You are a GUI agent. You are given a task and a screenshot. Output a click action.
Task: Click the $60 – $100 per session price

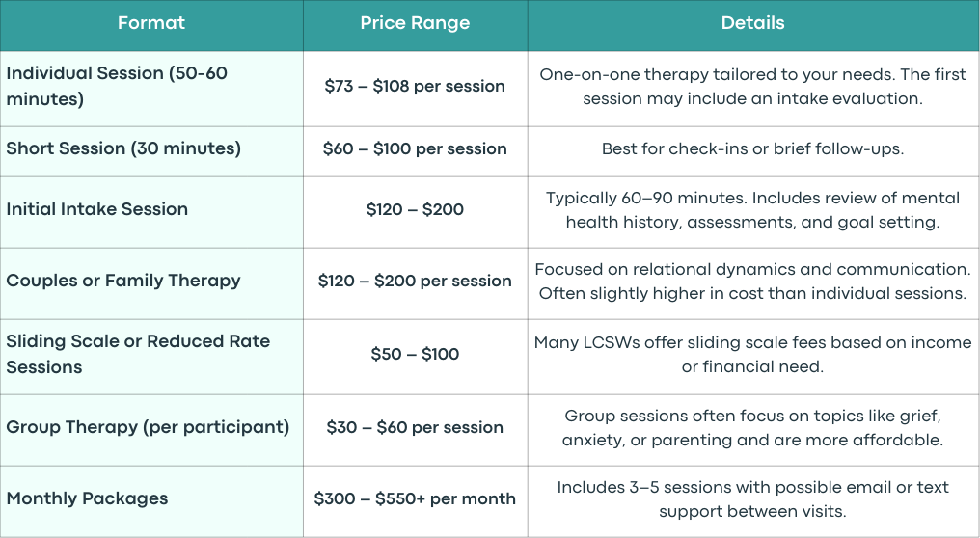click(x=415, y=148)
